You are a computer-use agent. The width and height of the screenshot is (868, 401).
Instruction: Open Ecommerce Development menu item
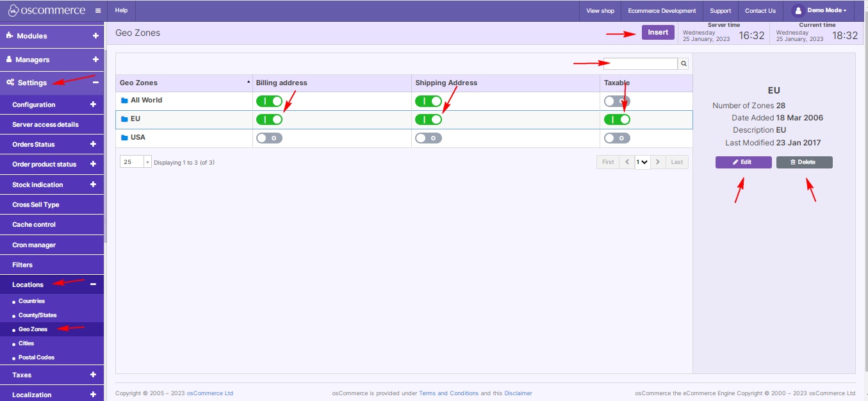662,11
